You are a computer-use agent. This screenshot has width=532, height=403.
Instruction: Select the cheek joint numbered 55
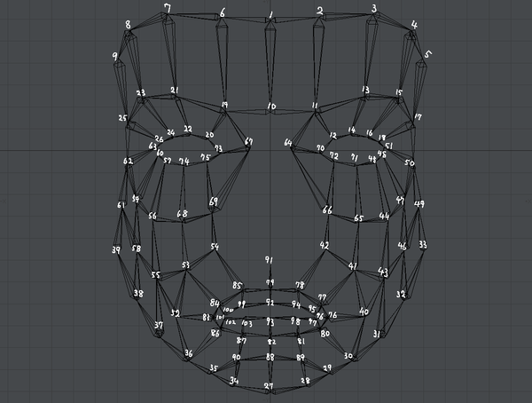(x=155, y=274)
